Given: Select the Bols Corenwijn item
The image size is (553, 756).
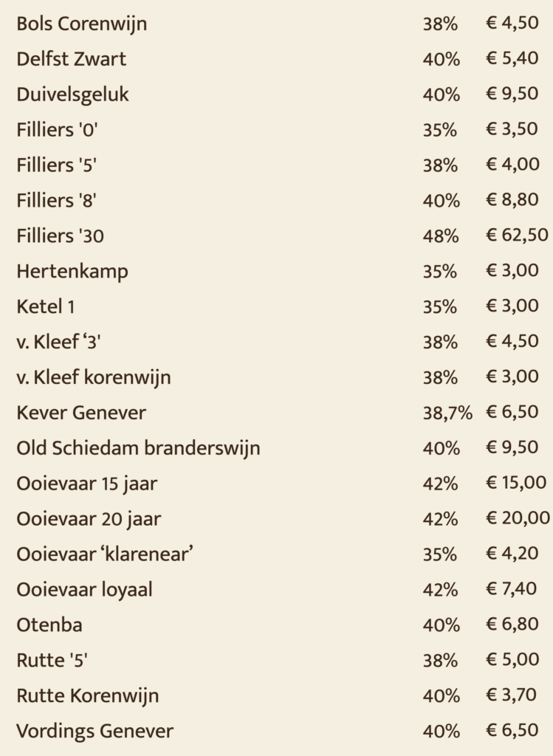Looking at the screenshot, I should pyautogui.click(x=81, y=24).
